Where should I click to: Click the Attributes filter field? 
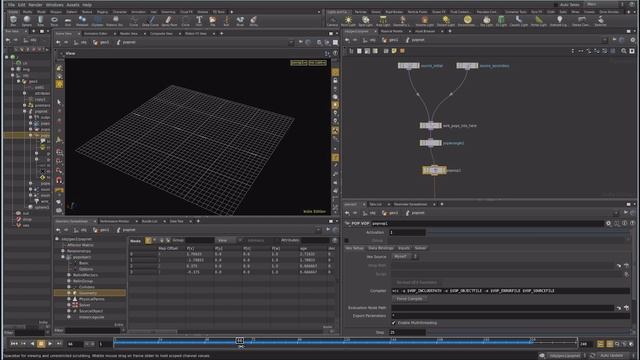point(315,240)
